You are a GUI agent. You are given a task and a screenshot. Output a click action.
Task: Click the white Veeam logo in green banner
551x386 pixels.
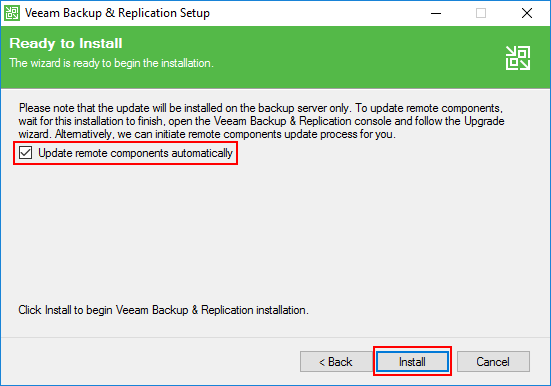pyautogui.click(x=518, y=58)
